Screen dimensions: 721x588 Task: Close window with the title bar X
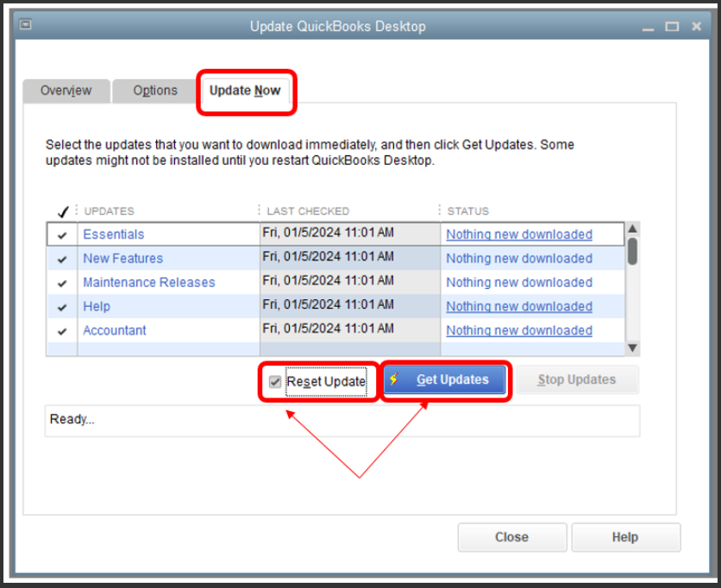[x=697, y=27]
